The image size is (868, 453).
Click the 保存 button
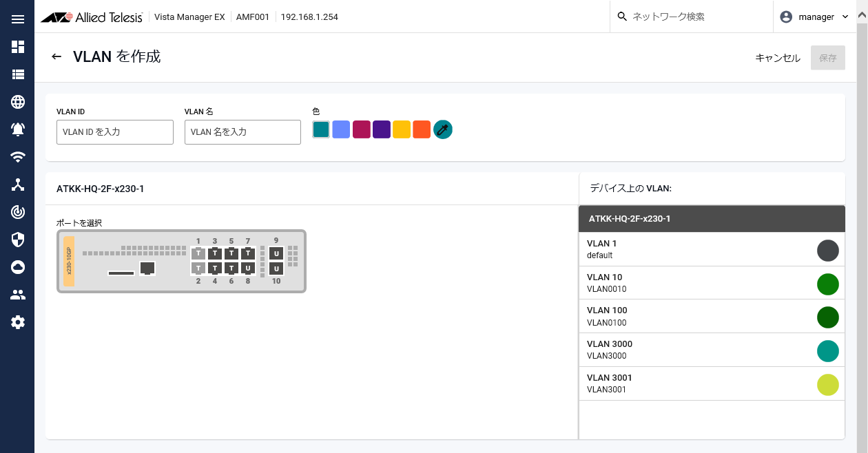[828, 58]
